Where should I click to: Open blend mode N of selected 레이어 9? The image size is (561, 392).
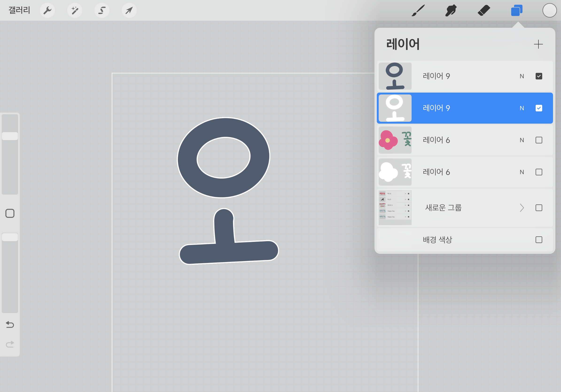pyautogui.click(x=522, y=108)
